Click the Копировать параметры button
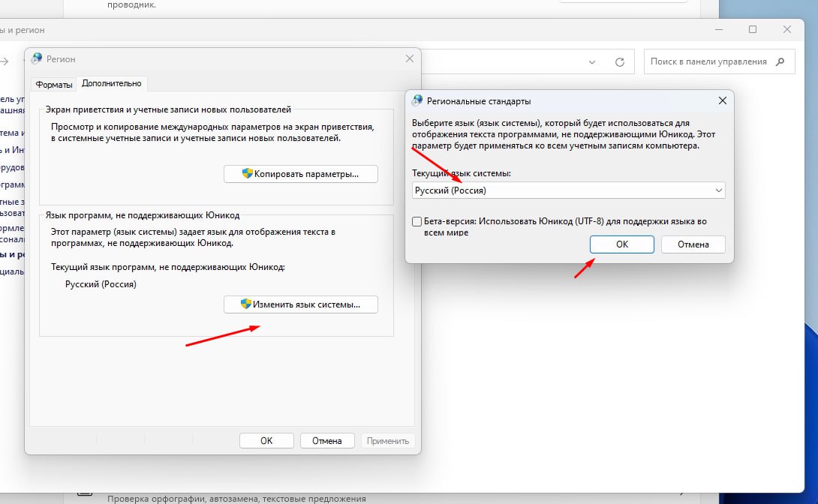The height and width of the screenshot is (504, 818). tap(301, 174)
